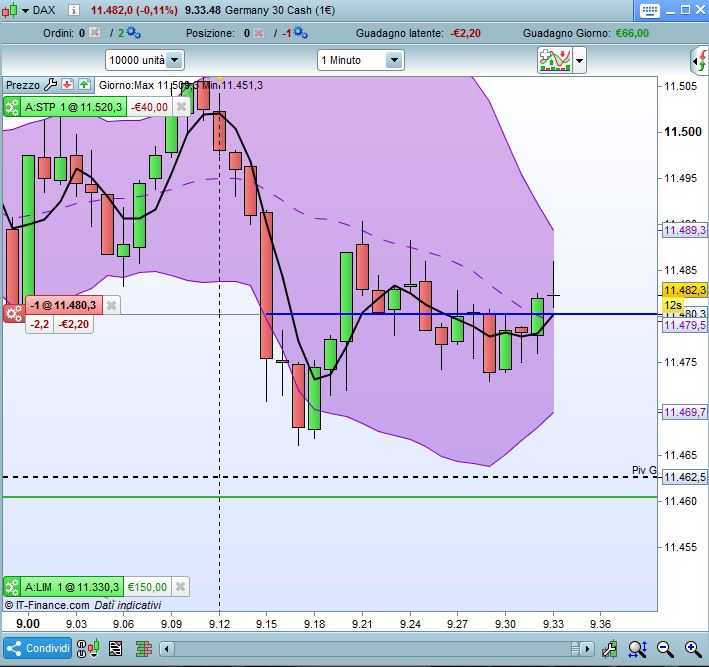This screenshot has width=709, height=667.
Task: Click the 11.469,7 price axis label
Action: [x=685, y=412]
